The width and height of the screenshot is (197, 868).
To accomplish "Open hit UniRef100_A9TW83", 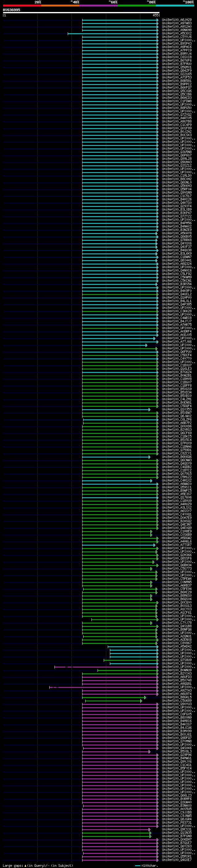I will tap(176, 23).
